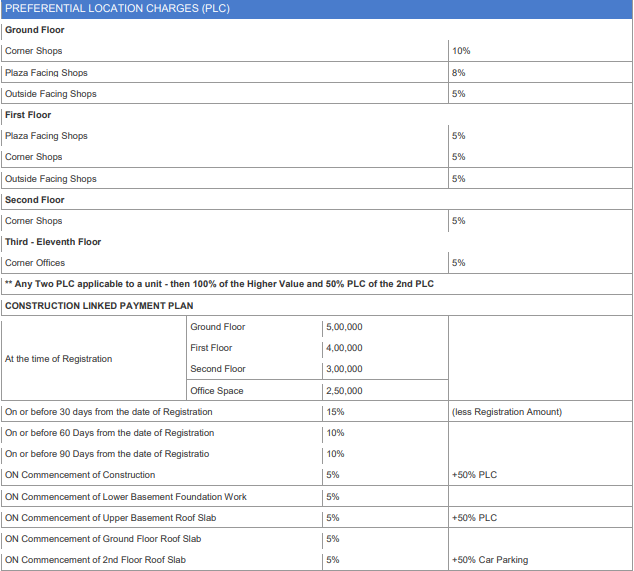Image resolution: width=634 pixels, height=571 pixels.
Task: Select the '5%' beside Second Floor Corner Shops
Action: tap(459, 221)
